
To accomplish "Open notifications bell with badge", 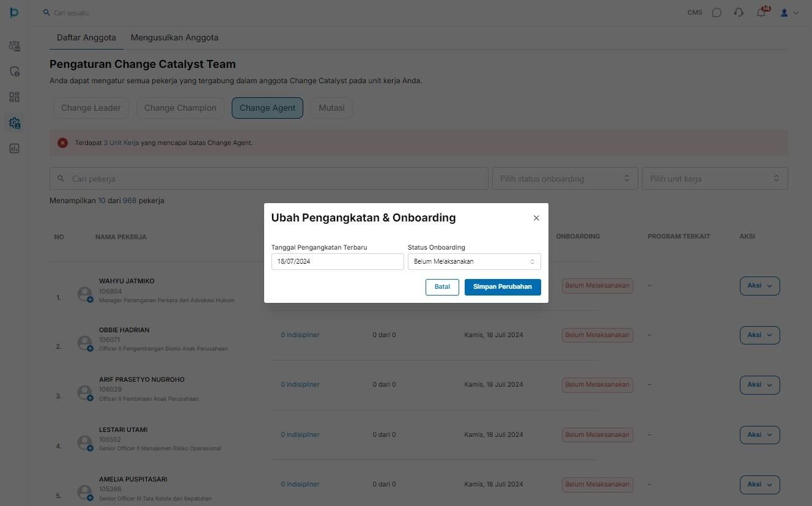I will (x=762, y=12).
